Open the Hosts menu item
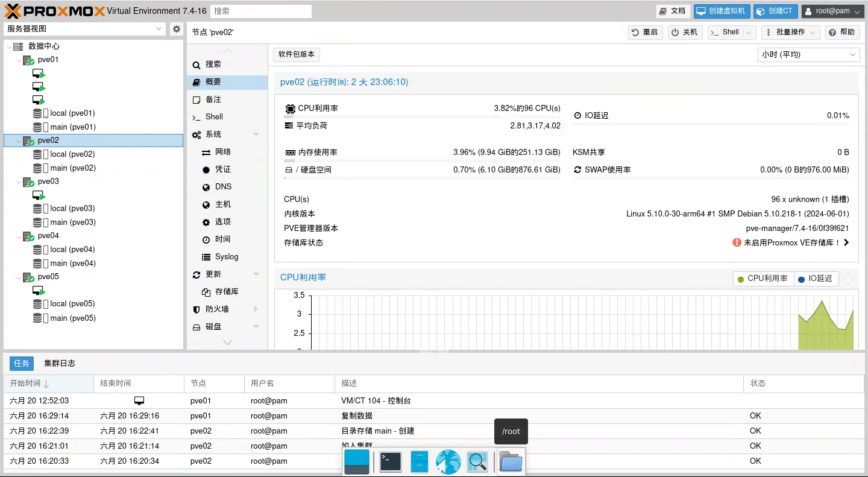This screenshot has height=477, width=868. [227, 204]
